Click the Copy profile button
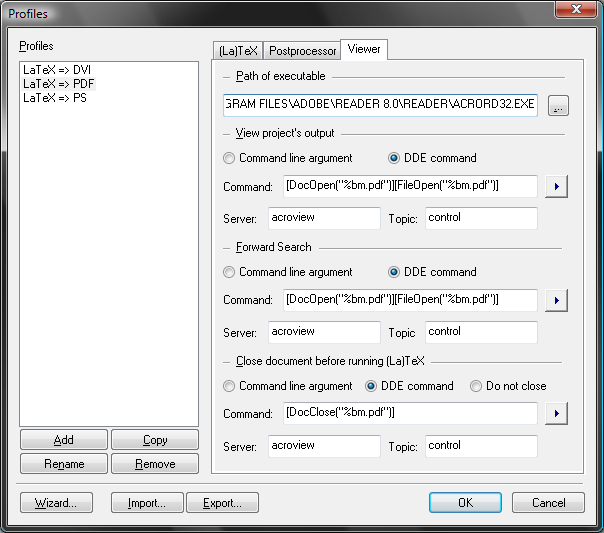Screen dimensions: 604x533 click(155, 439)
